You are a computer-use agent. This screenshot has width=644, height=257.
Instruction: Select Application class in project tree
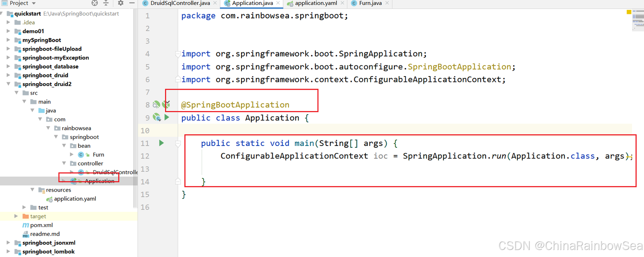[x=99, y=181]
